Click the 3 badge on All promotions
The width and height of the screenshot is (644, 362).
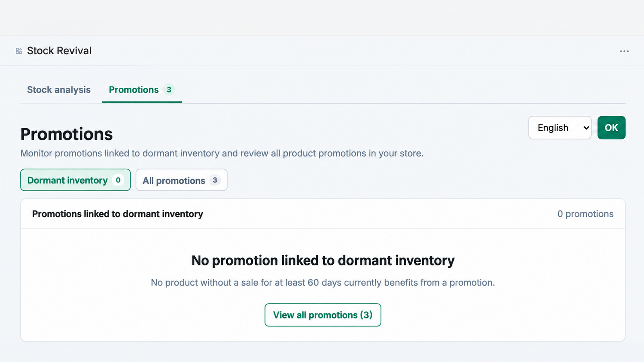click(x=215, y=180)
